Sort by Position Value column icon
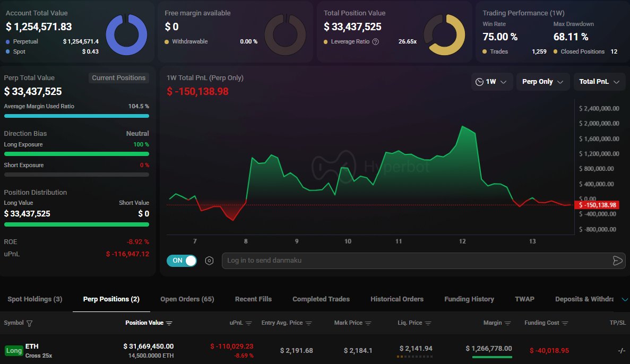 click(169, 323)
